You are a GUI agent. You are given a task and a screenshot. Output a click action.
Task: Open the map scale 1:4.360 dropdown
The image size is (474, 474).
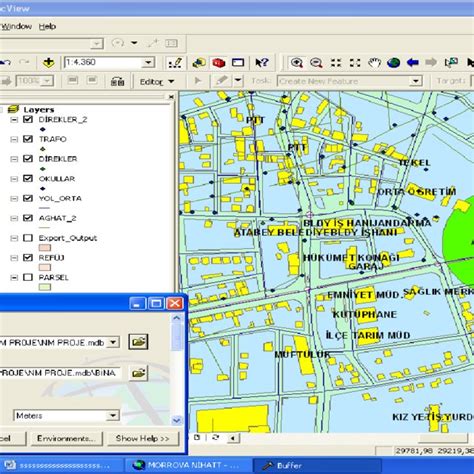(x=148, y=62)
